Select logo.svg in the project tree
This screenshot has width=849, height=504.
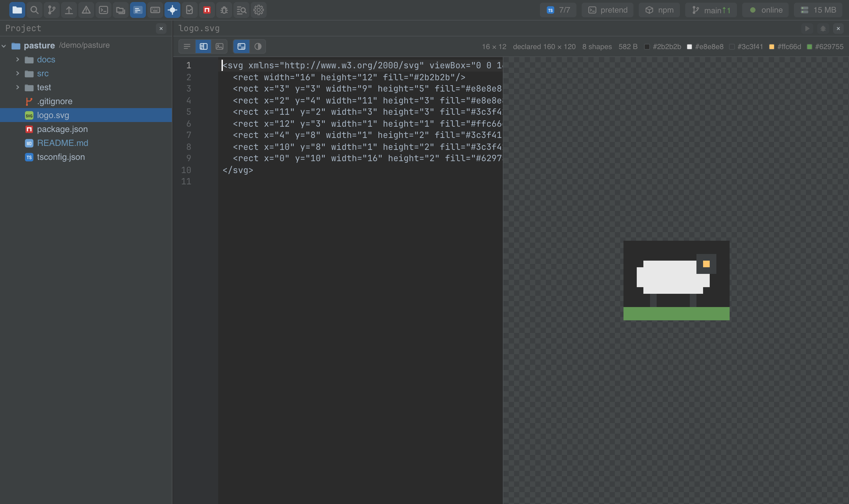pyautogui.click(x=86, y=115)
